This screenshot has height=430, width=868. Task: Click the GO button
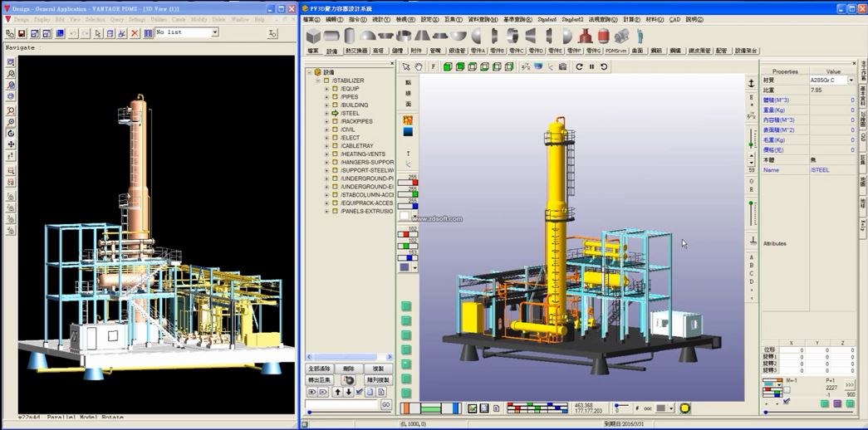386,405
